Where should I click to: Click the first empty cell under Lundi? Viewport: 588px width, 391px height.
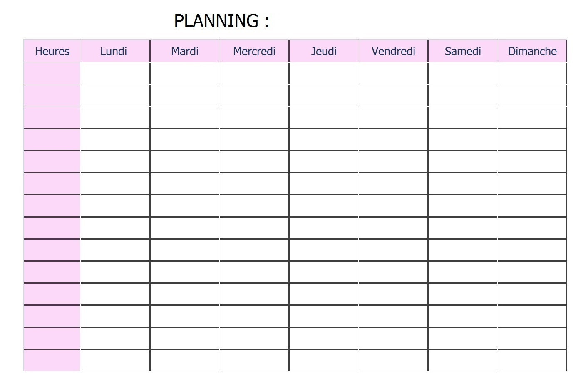point(115,74)
